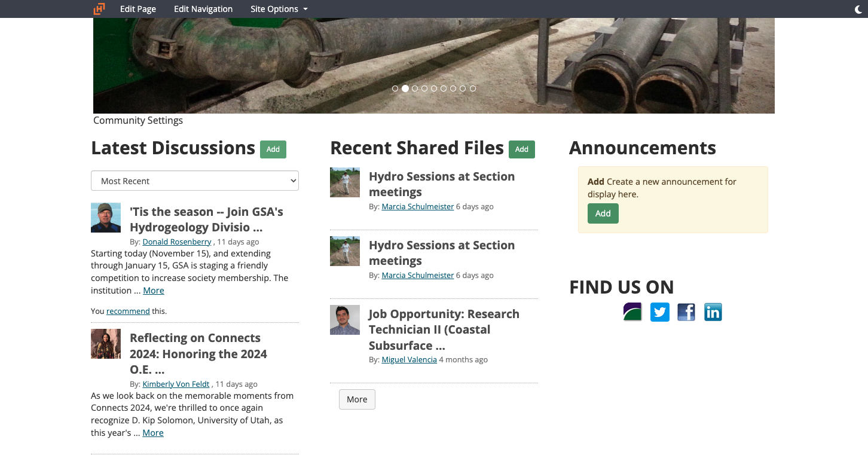Open the Twitter icon under Find Us On
The width and height of the screenshot is (868, 455).
(x=659, y=312)
